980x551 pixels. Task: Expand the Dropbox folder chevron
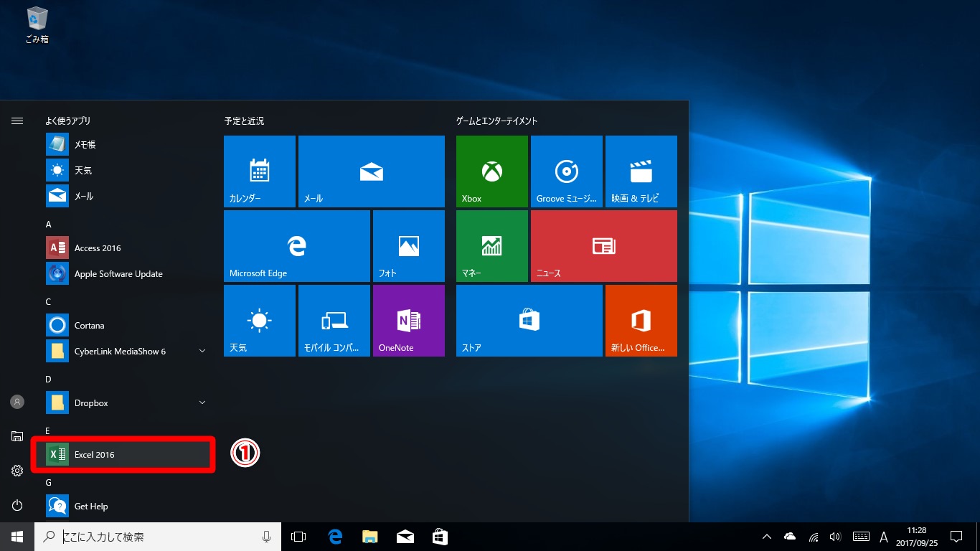pyautogui.click(x=202, y=403)
